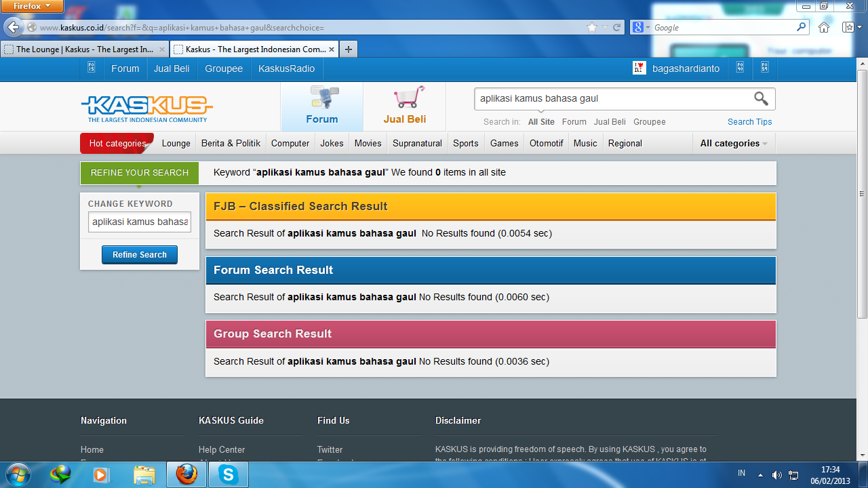The image size is (868, 488).
Task: Select the large Forum tab with microphone icon
Action: pos(322,106)
